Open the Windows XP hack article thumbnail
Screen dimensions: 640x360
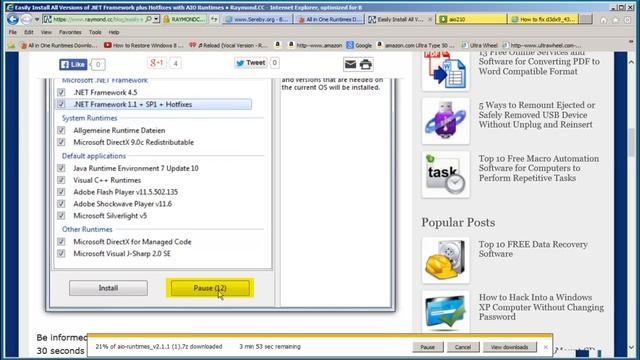click(446, 311)
